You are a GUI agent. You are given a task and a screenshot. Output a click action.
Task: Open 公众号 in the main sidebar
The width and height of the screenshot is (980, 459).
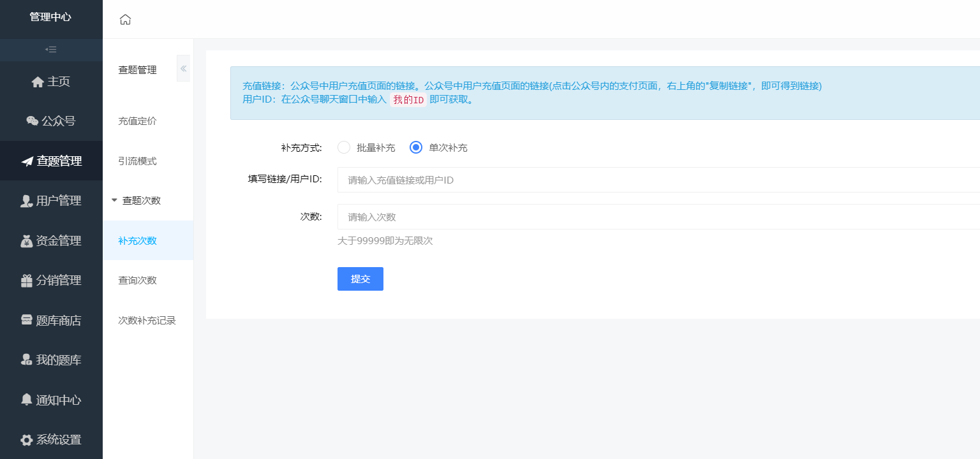pos(51,121)
